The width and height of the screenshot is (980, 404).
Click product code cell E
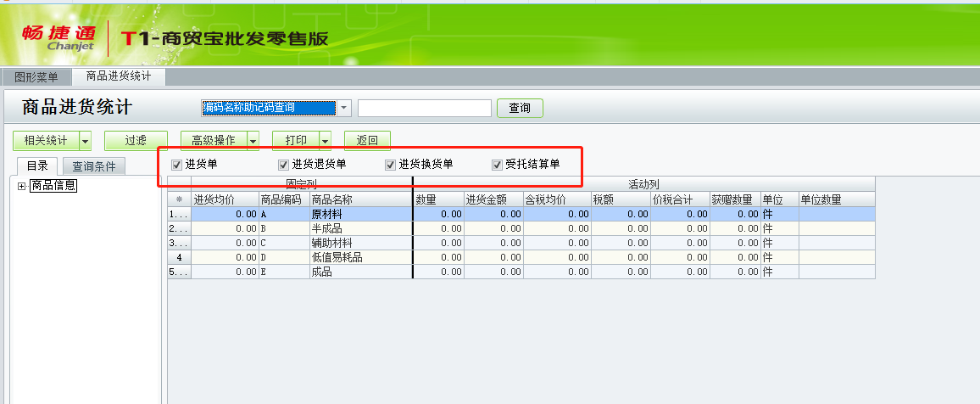(284, 272)
